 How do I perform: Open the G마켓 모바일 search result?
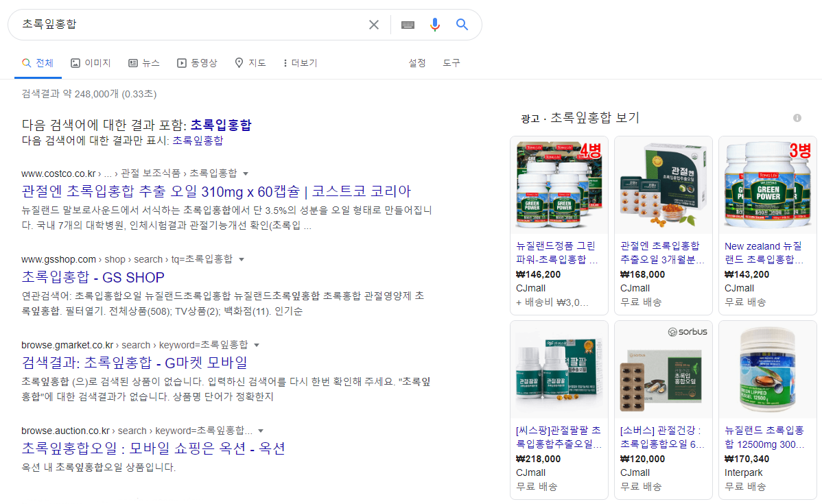tap(134, 363)
